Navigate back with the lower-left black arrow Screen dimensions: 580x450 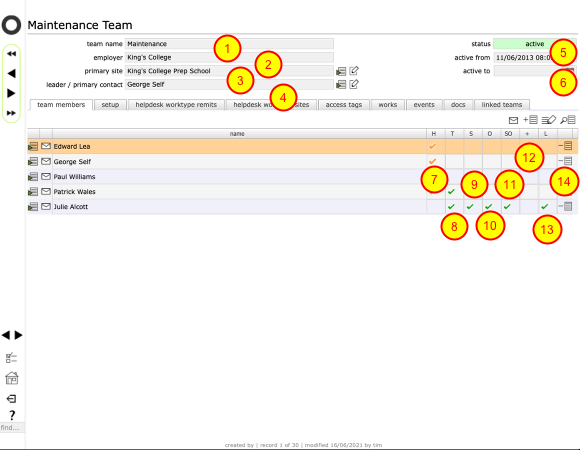[x=6, y=335]
